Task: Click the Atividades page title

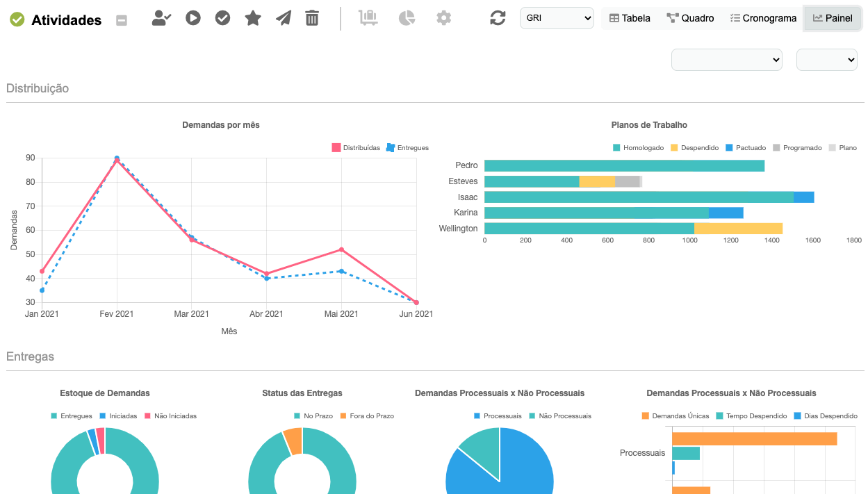Action: (67, 20)
